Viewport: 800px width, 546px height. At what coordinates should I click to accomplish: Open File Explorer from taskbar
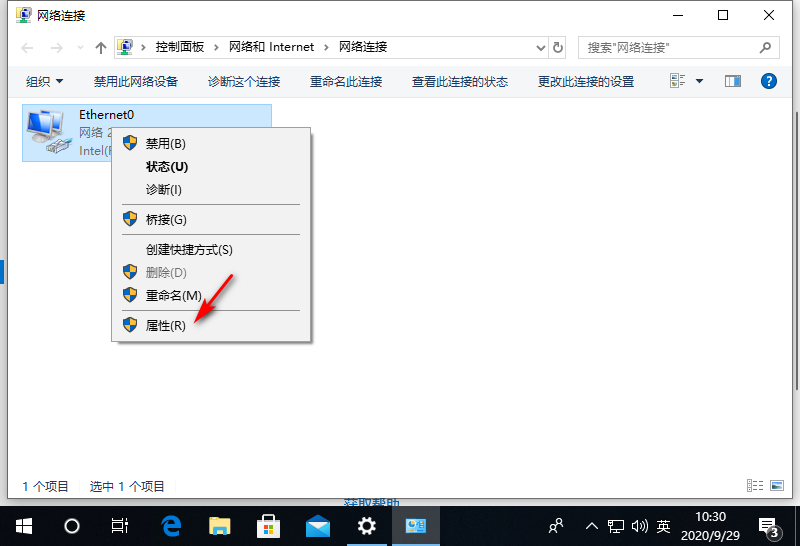220,525
